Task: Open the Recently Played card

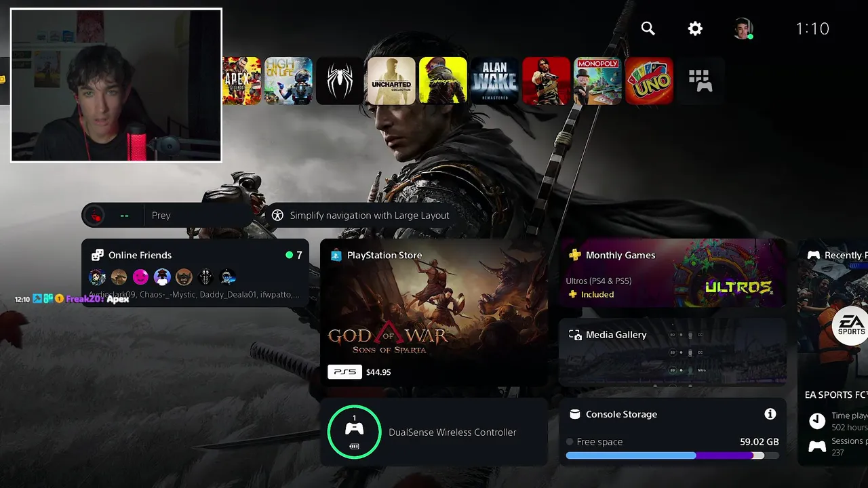Action: (x=833, y=352)
